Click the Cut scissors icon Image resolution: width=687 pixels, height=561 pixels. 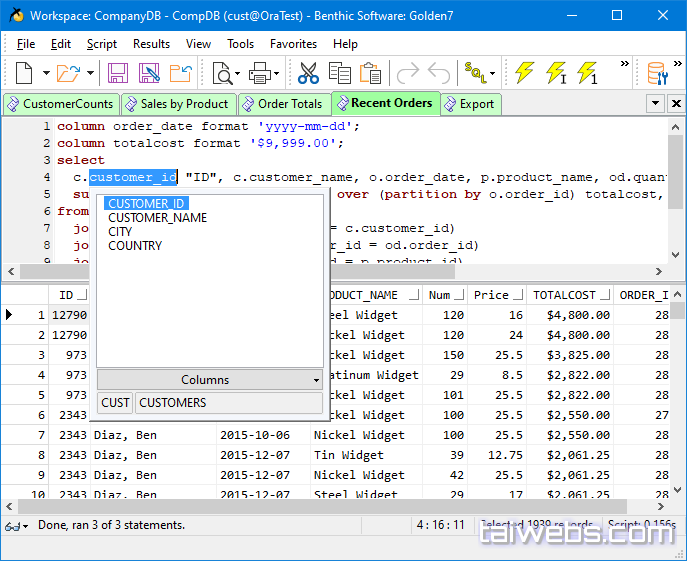308,73
